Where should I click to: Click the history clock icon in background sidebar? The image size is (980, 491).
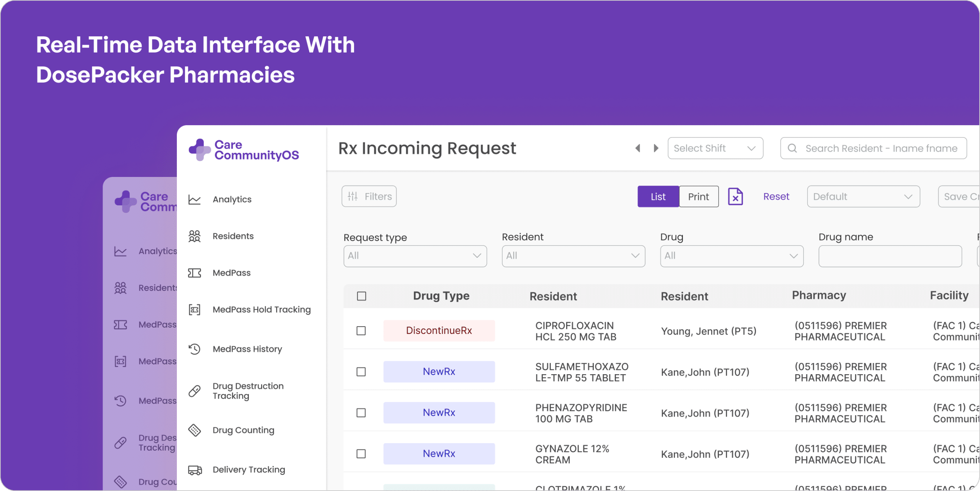click(x=120, y=401)
